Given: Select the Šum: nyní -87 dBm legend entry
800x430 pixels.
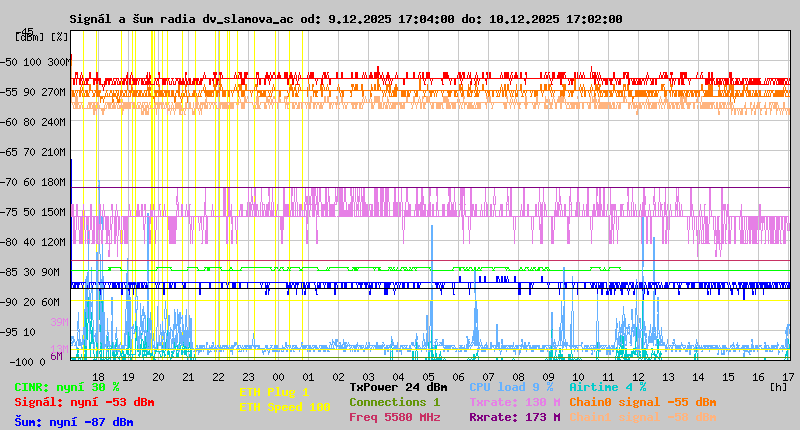Looking at the screenshot, I should (74, 422).
